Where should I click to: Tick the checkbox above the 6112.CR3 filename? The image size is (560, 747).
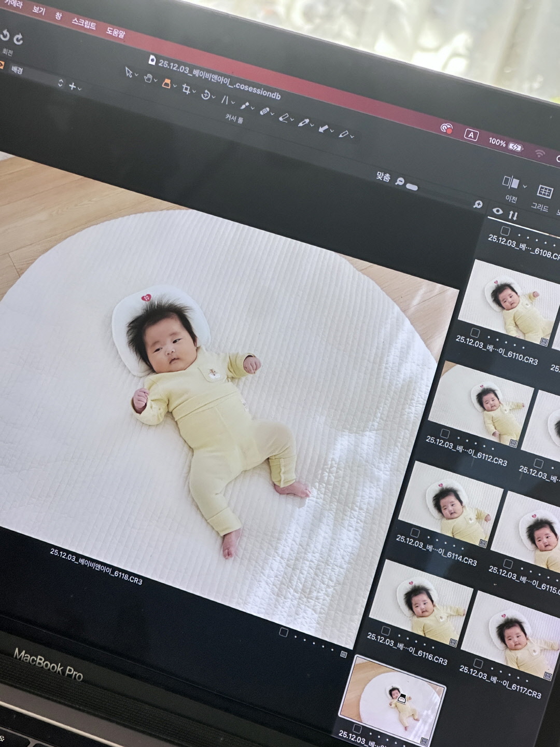click(x=444, y=433)
